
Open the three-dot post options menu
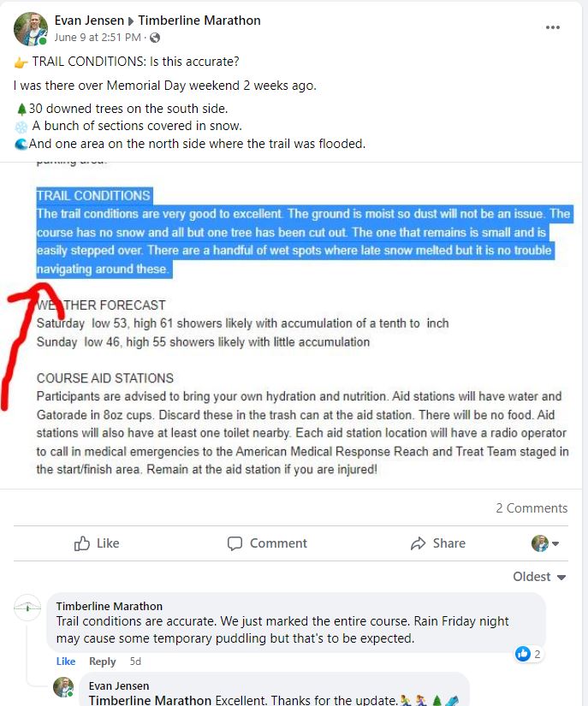coord(552,27)
